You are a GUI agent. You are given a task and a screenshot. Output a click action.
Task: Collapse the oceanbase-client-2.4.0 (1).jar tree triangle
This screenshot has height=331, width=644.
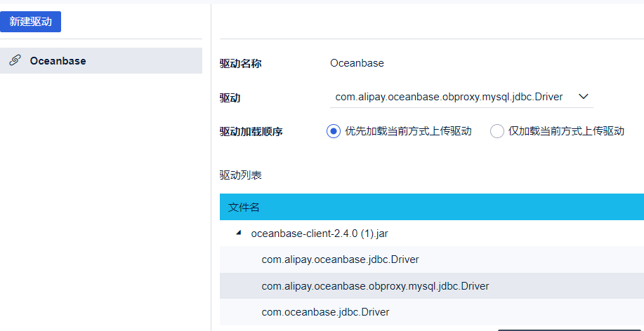click(238, 233)
